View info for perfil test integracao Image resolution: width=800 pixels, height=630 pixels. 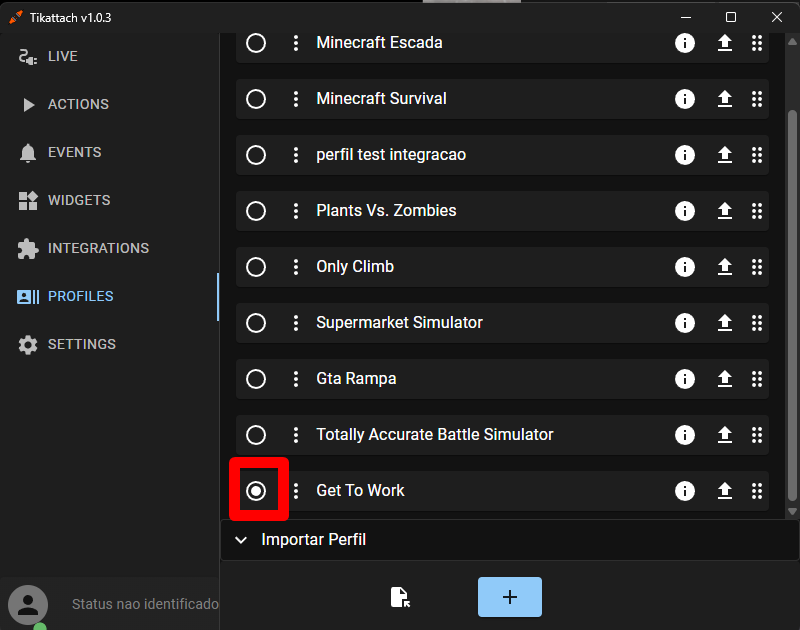coord(685,155)
